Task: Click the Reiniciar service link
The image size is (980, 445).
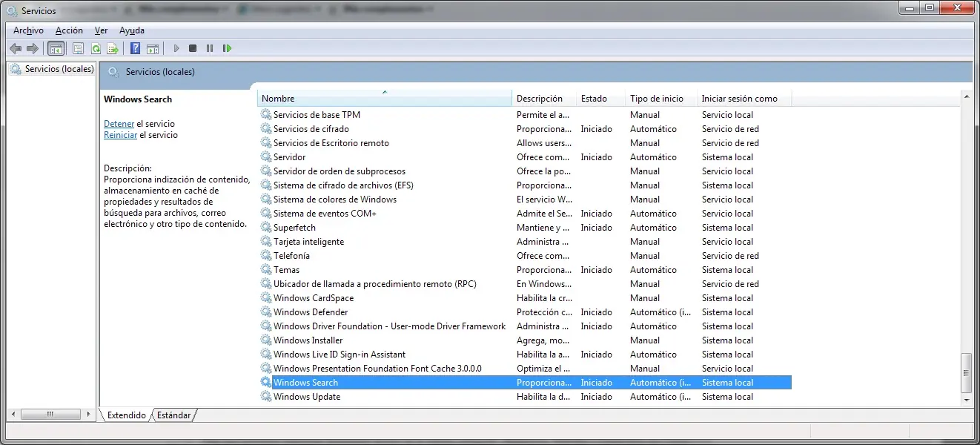Action: pyautogui.click(x=120, y=136)
